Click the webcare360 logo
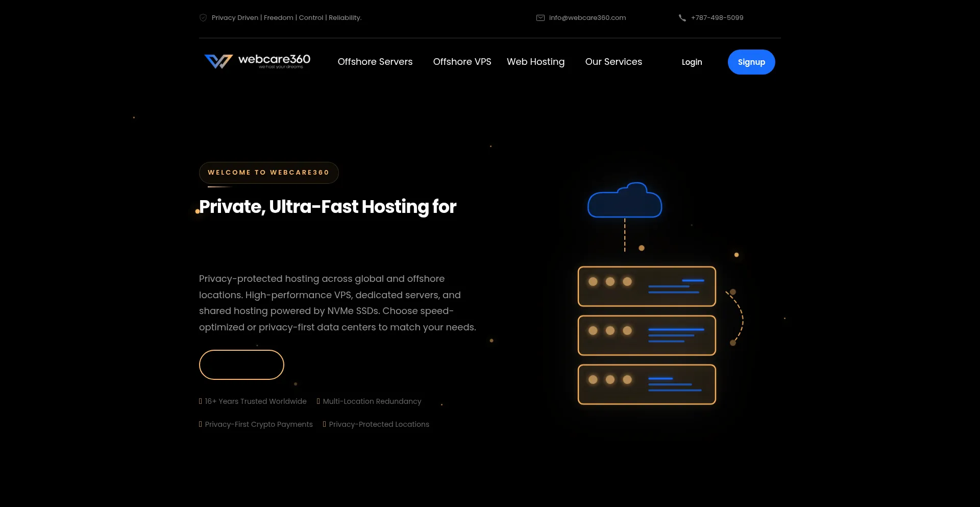The height and width of the screenshot is (507, 980). [257, 62]
